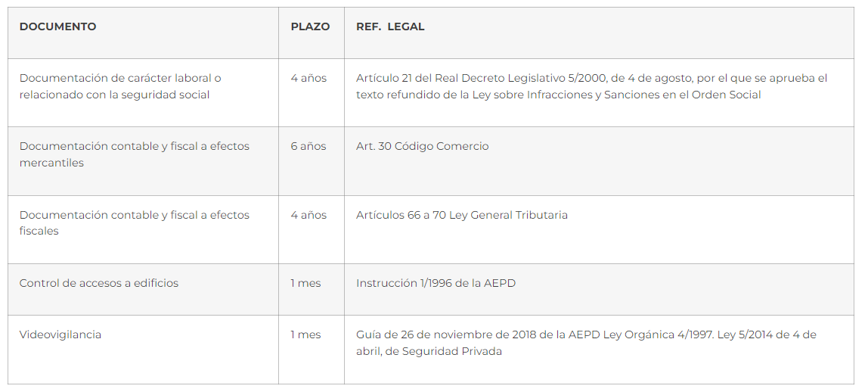Viewport: 868px width, 392px height.
Task: Click 'Infracciones y Sanciones en el Orden Social' line
Action: tap(559, 95)
